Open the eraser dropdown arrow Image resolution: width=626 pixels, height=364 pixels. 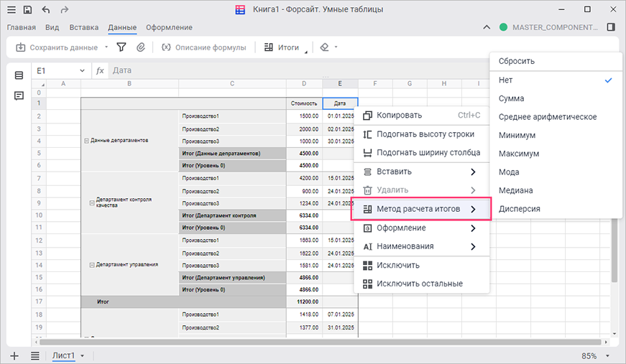click(336, 47)
